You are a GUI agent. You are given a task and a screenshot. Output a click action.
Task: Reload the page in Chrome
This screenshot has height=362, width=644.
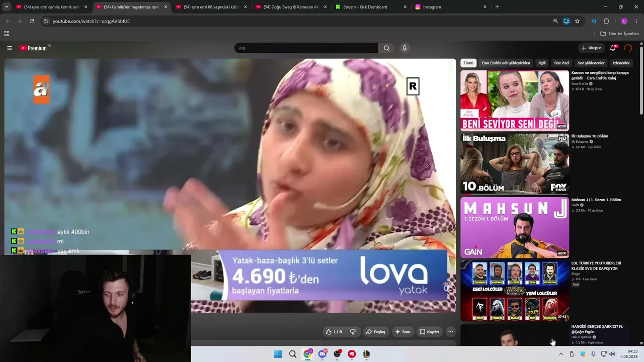32,21
